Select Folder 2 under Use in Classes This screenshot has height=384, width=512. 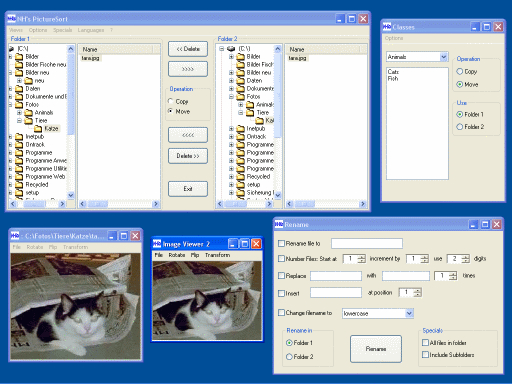click(460, 127)
